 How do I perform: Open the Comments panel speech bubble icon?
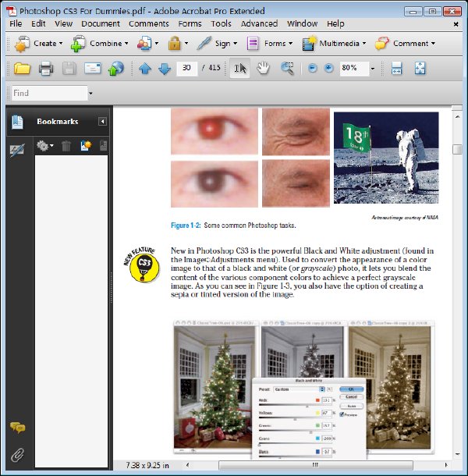17,428
